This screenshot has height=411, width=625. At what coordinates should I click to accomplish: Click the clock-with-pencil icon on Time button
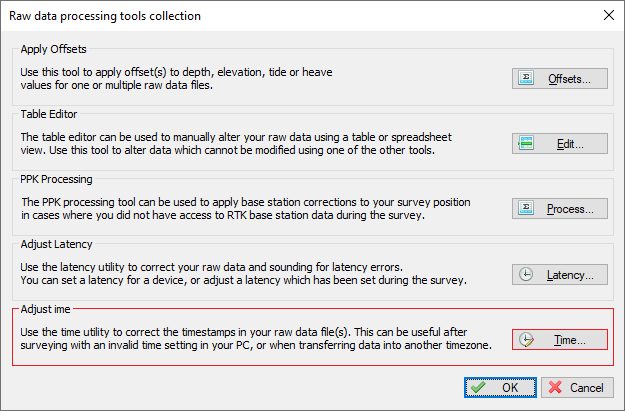pos(526,340)
